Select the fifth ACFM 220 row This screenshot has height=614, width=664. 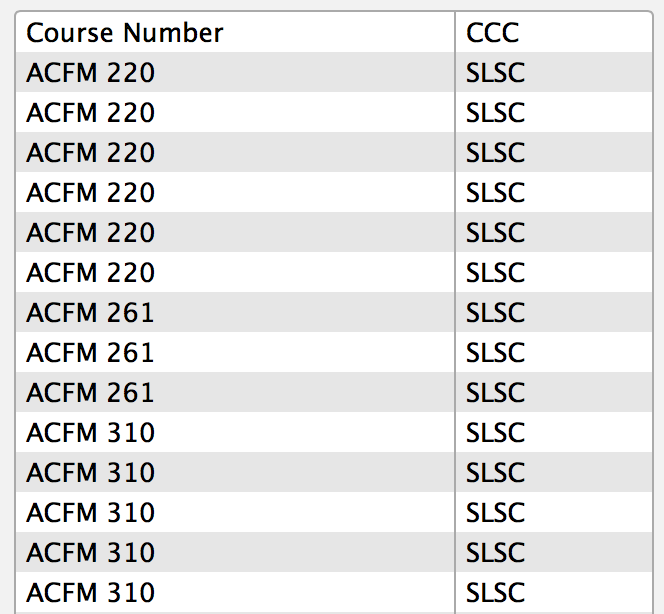coord(334,232)
